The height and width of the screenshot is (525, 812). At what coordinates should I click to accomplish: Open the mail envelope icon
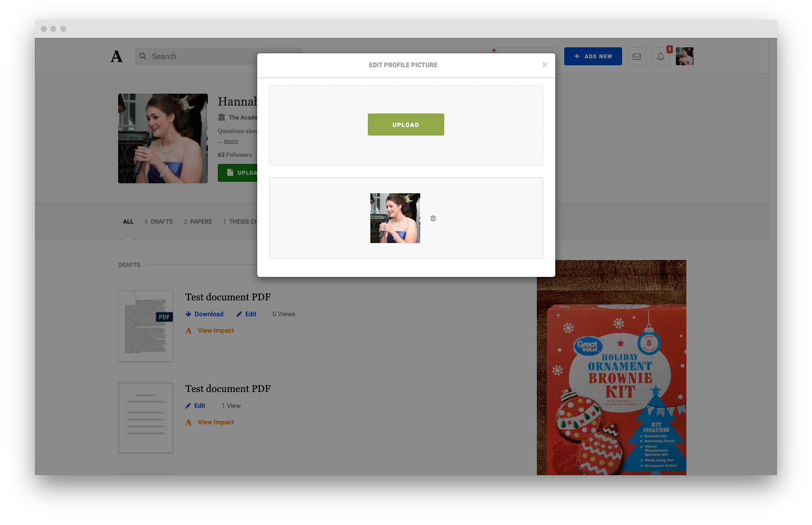tap(637, 56)
